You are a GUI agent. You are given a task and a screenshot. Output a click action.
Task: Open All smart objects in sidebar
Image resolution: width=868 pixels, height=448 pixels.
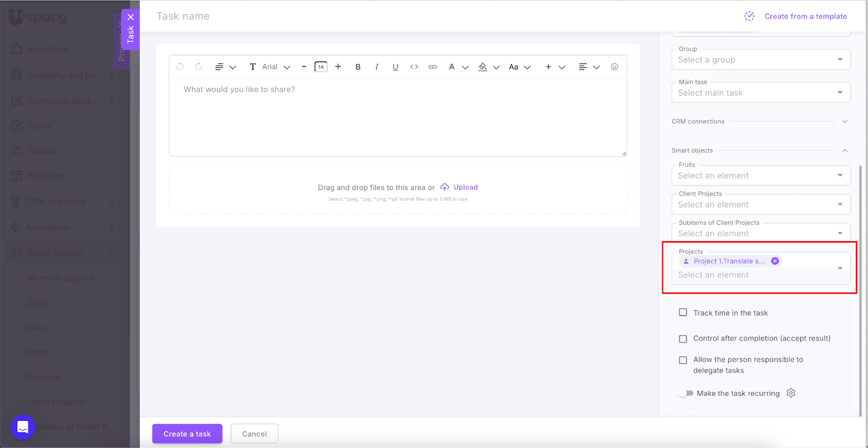pyautogui.click(x=60, y=278)
